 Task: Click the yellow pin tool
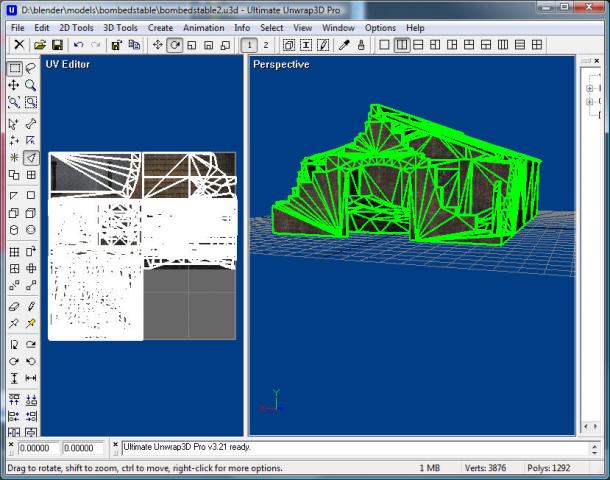pyautogui.click(x=31, y=323)
